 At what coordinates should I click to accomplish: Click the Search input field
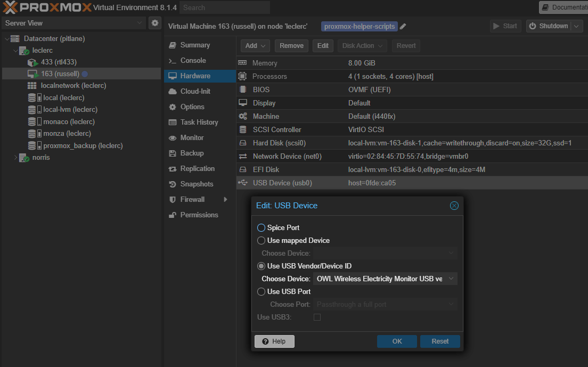224,7
